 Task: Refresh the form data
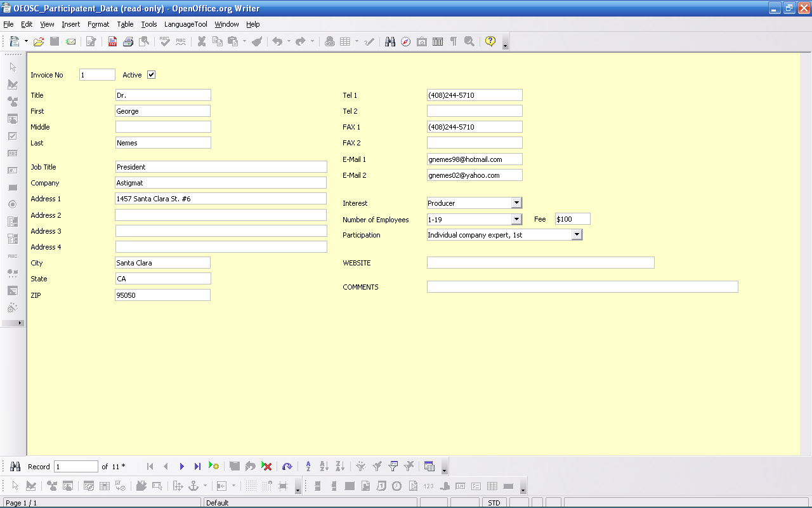(x=287, y=466)
